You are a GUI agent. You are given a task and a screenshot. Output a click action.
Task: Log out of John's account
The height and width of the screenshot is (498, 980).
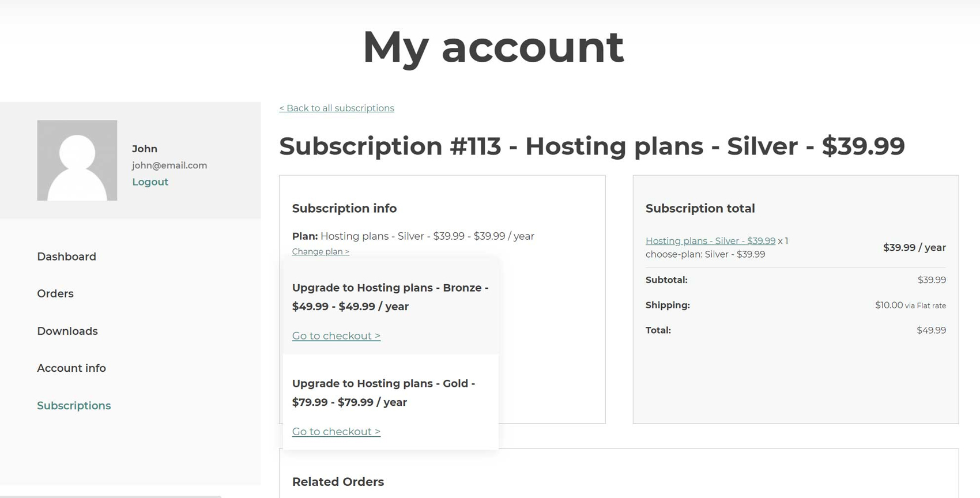click(x=150, y=182)
